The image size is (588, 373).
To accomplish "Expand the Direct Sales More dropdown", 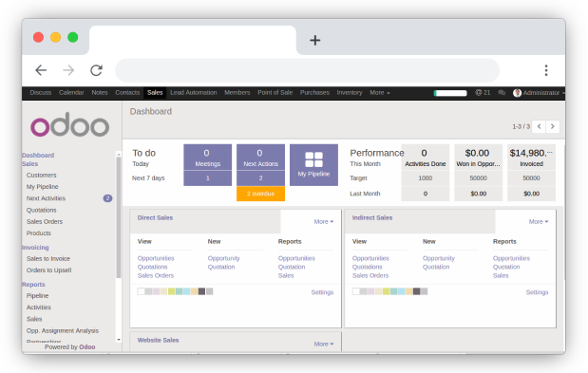I will (x=324, y=221).
